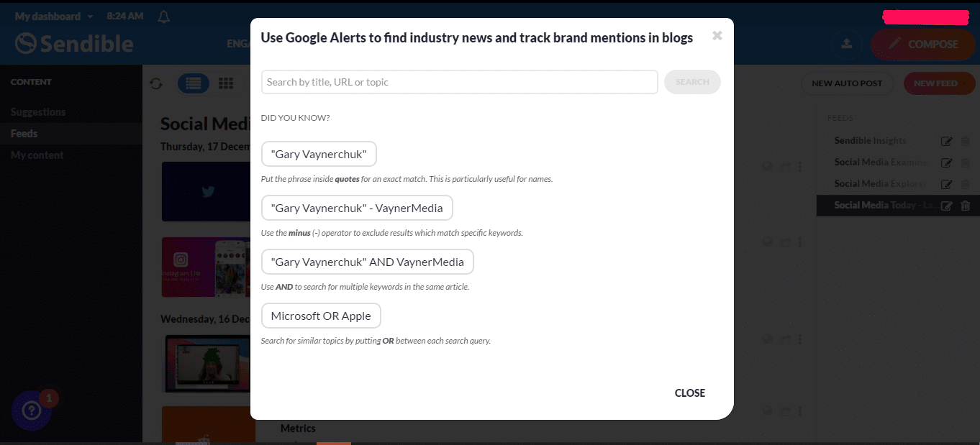The image size is (980, 445).
Task: Click the share icon in the Instagram Lite row
Action: pyautogui.click(x=785, y=243)
